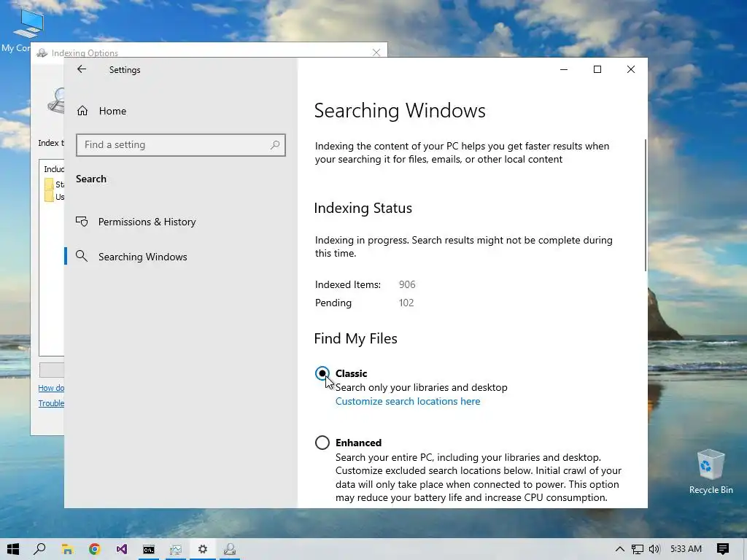Open Visual Studio from taskbar
747x560 pixels.
(122, 549)
